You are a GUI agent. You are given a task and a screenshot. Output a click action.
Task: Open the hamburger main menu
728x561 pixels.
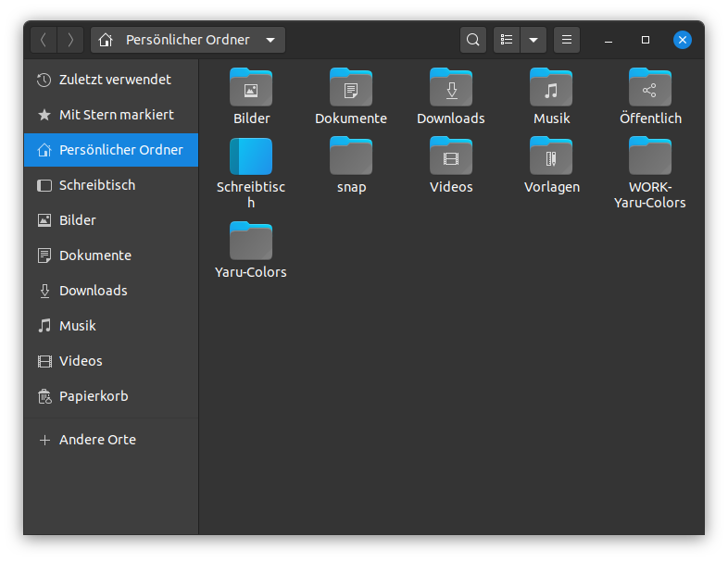tap(567, 40)
